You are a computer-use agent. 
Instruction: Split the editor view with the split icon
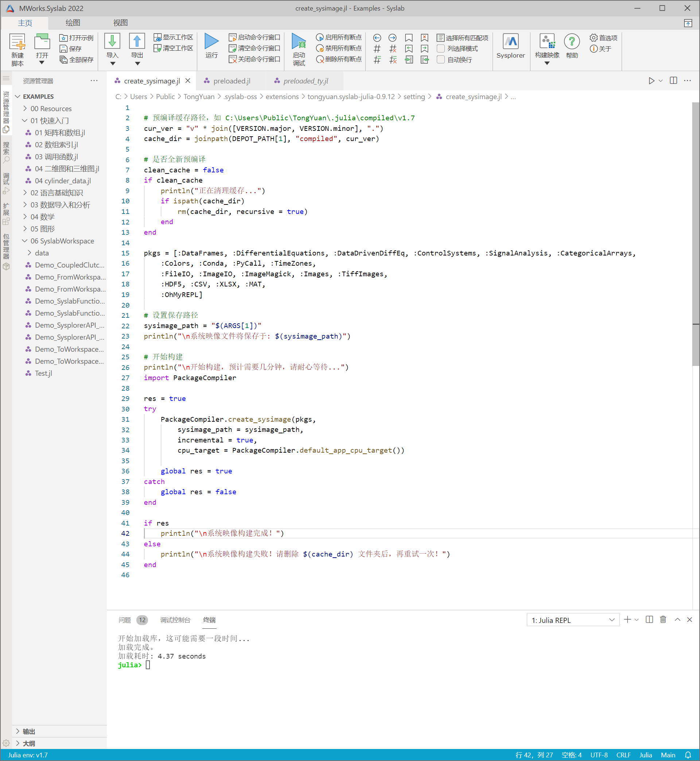click(x=673, y=81)
